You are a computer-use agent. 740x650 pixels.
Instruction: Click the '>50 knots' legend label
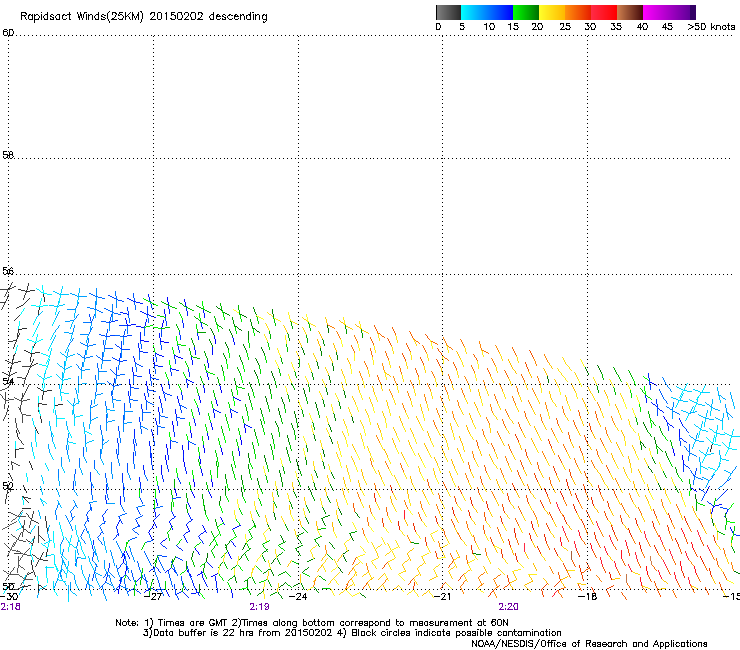tap(711, 26)
